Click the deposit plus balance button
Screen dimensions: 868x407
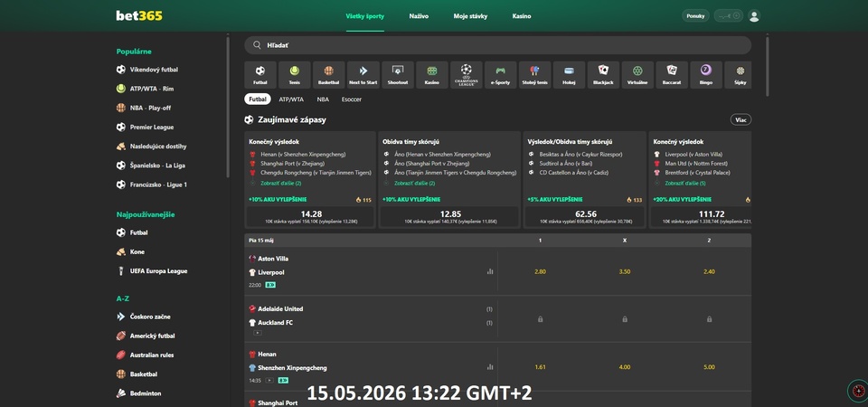[x=728, y=16]
